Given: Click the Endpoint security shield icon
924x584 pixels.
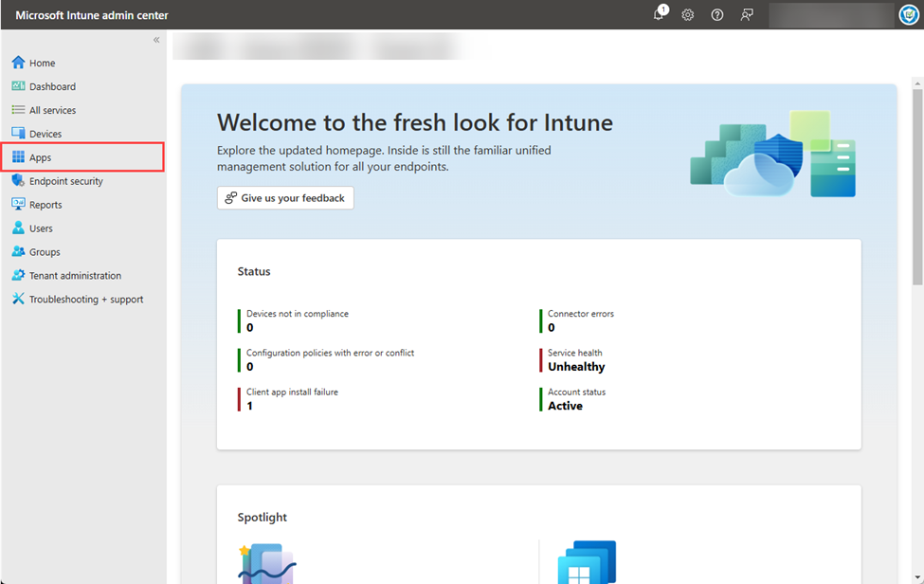Looking at the screenshot, I should coord(18,181).
